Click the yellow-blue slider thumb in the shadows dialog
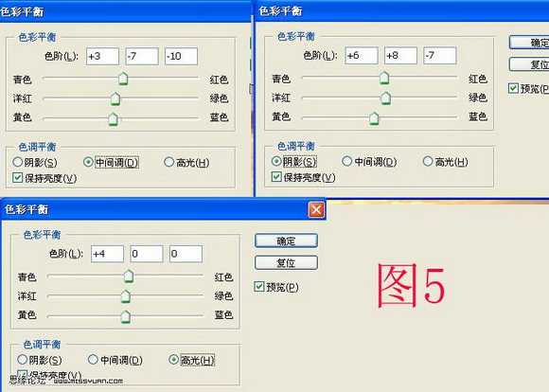This screenshot has width=549, height=392. tap(374, 118)
